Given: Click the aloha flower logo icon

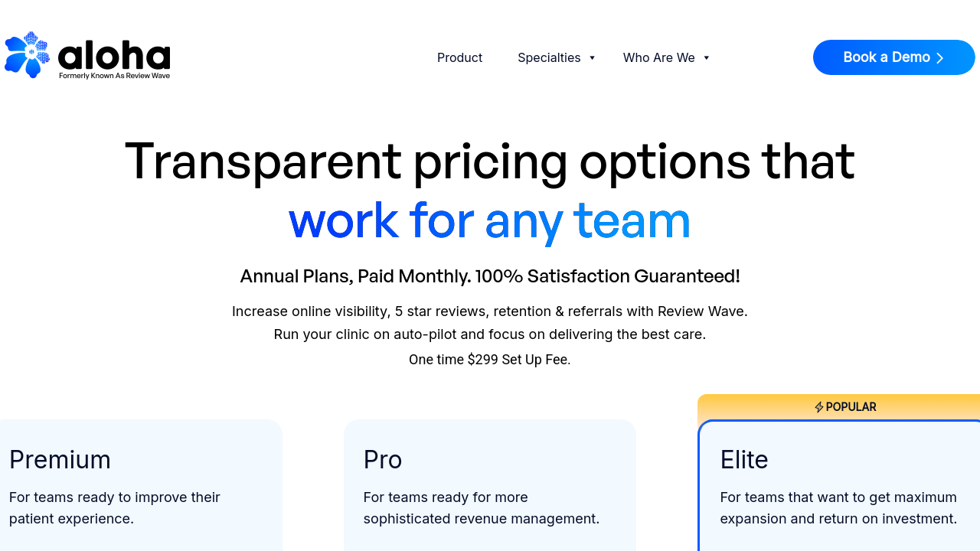Looking at the screenshot, I should 27,54.
